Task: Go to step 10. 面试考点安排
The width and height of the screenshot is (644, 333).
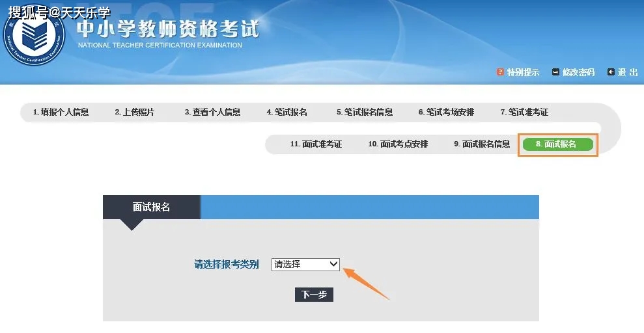Action: [x=398, y=144]
